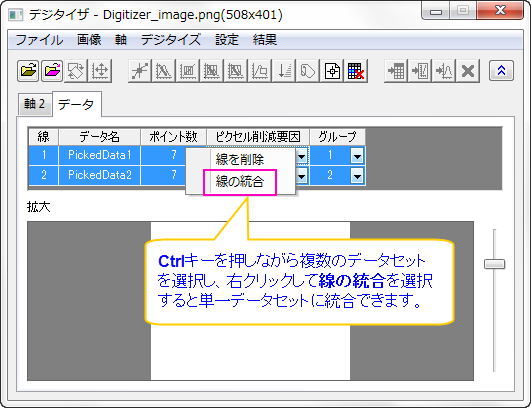Click the ピクセル削減要因 column header
The image size is (531, 408).
point(258,137)
